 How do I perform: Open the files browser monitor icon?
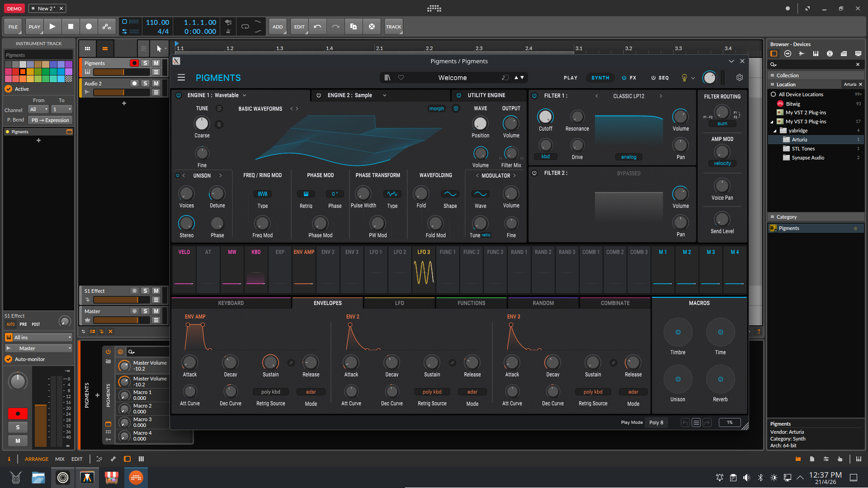(858, 54)
